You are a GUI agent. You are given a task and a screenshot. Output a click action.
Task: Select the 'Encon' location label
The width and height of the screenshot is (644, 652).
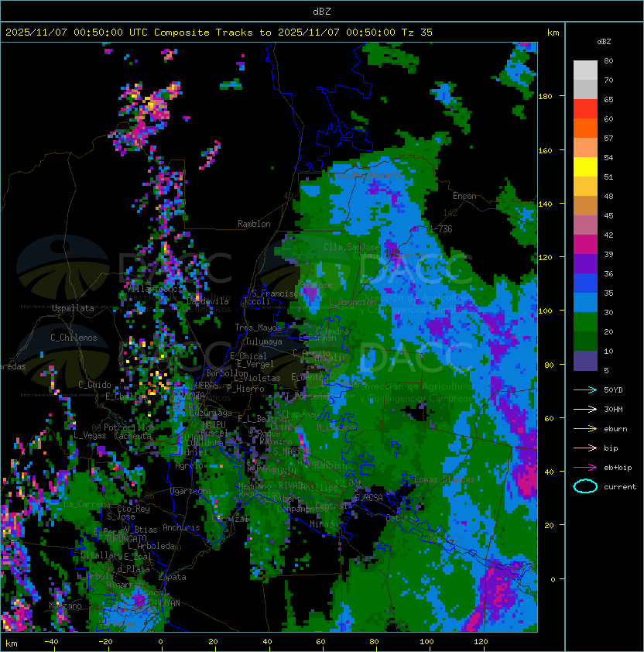click(464, 196)
